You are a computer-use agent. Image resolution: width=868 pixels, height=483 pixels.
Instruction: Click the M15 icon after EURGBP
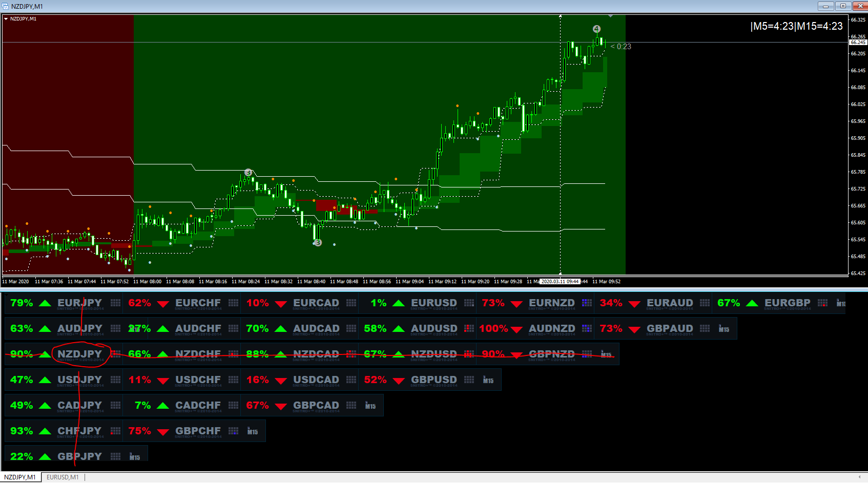click(841, 303)
